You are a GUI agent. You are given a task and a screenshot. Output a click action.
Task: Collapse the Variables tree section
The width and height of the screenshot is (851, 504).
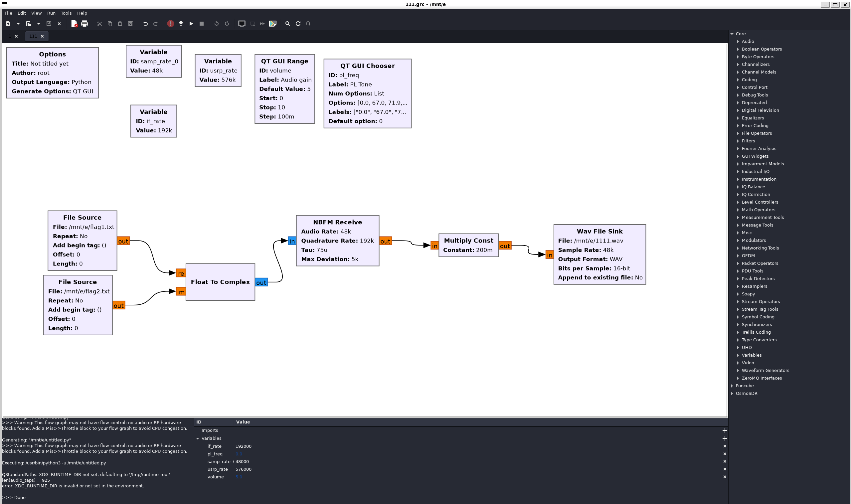tap(198, 438)
